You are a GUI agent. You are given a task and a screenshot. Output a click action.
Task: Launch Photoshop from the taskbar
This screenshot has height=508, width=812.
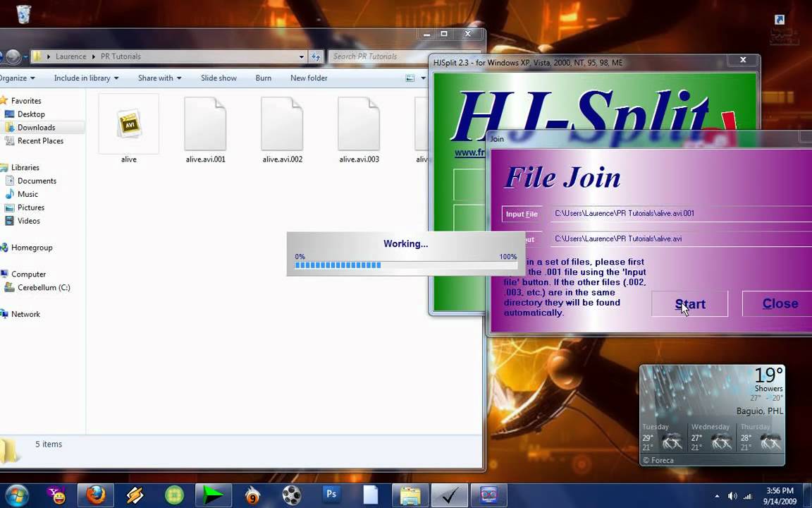click(x=331, y=495)
